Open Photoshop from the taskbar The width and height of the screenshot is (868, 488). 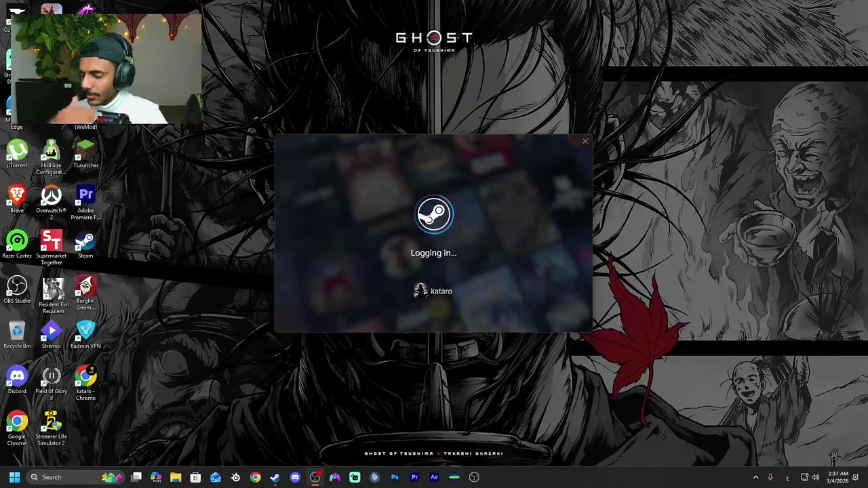[x=395, y=477]
